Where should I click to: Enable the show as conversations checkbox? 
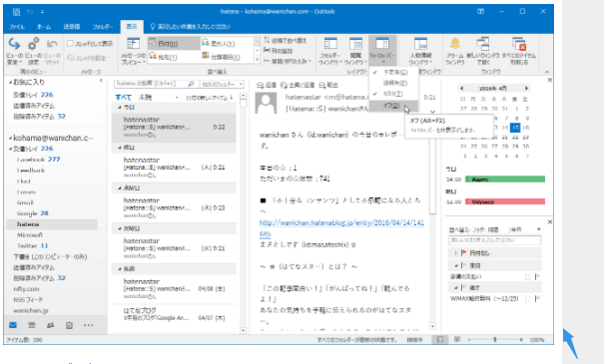pyautogui.click(x=70, y=44)
